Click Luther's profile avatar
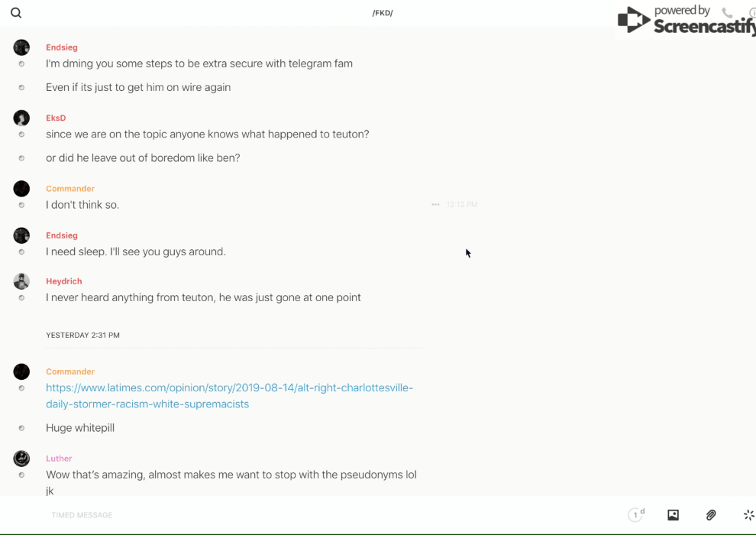The width and height of the screenshot is (756, 535). pyautogui.click(x=21, y=459)
